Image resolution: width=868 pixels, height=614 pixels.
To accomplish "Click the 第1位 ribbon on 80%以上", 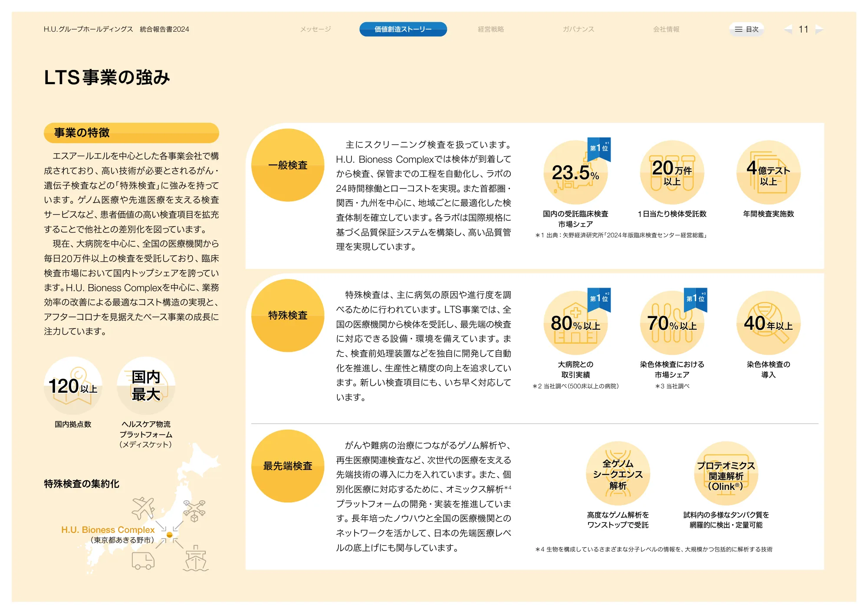I will pyautogui.click(x=599, y=299).
